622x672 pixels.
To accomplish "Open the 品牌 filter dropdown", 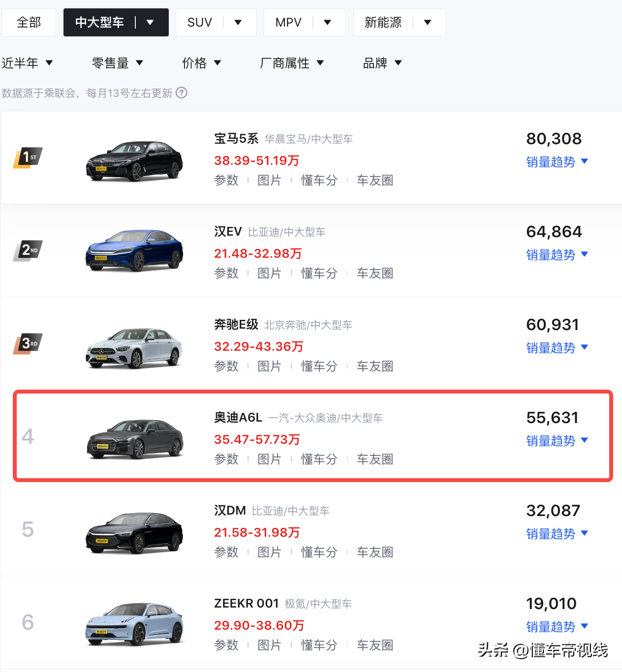I will [382, 63].
